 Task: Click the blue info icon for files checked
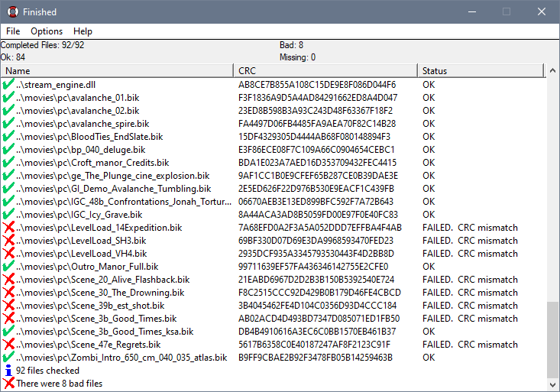(8, 371)
